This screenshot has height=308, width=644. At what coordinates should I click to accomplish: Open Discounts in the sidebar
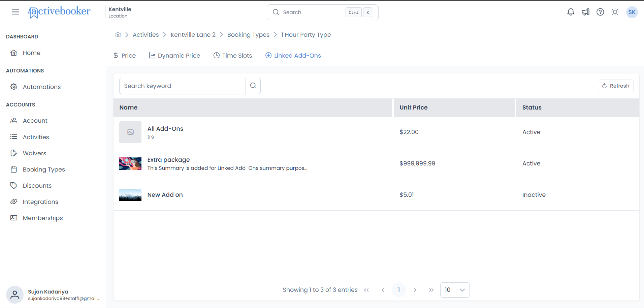[x=37, y=186]
